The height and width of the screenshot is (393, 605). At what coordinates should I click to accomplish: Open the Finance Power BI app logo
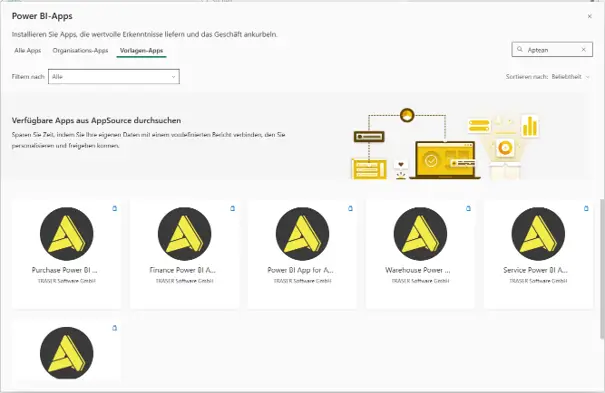(184, 234)
